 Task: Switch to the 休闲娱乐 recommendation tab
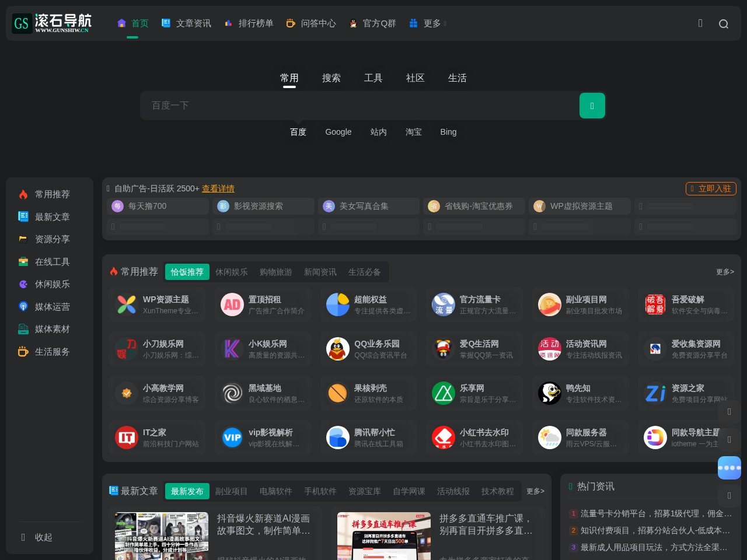[231, 272]
